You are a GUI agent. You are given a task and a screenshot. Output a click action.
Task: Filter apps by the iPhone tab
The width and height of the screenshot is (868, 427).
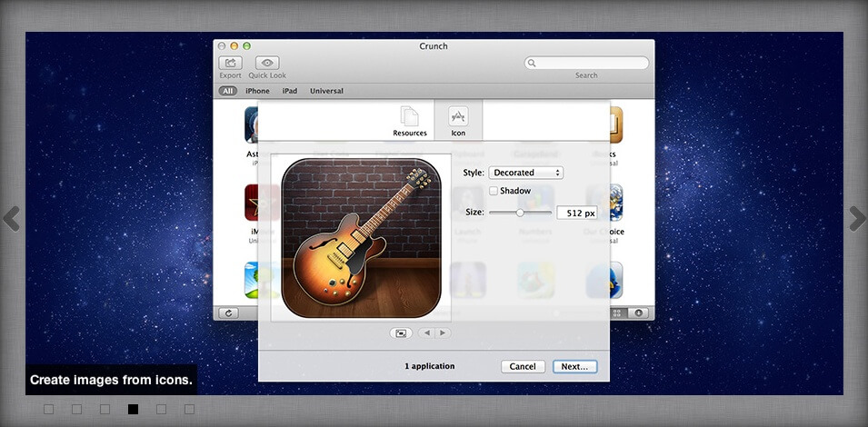[257, 91]
